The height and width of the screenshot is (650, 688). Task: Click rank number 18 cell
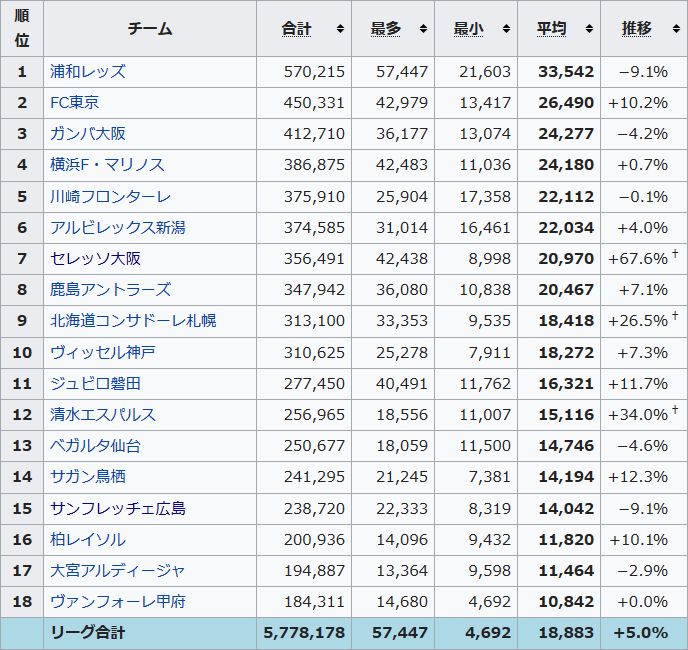22,602
